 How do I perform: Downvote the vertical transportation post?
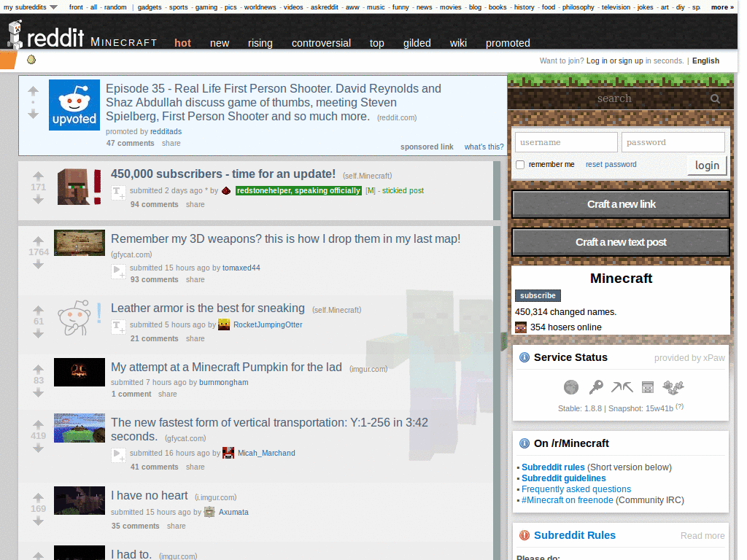click(38, 448)
